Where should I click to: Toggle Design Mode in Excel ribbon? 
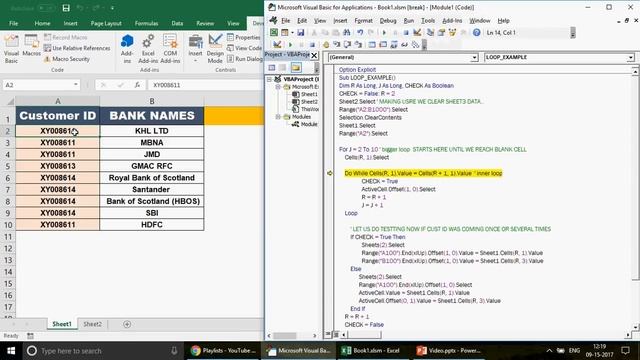coord(215,49)
